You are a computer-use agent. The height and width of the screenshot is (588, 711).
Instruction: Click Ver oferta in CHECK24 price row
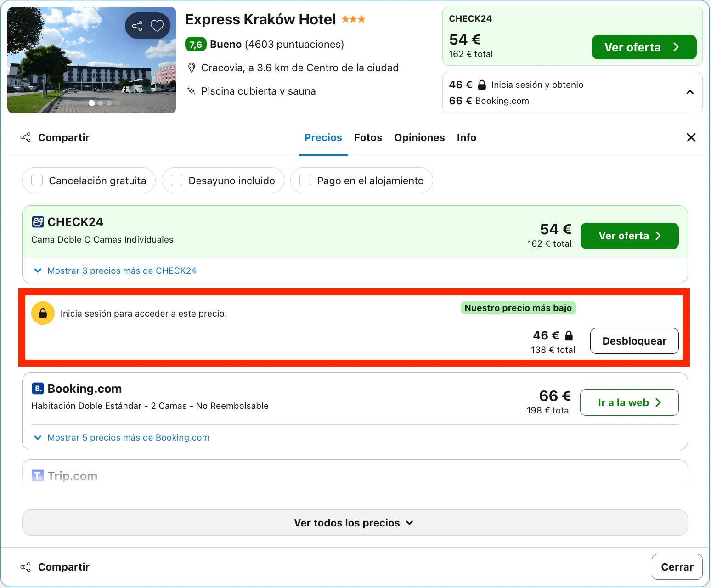[629, 236]
